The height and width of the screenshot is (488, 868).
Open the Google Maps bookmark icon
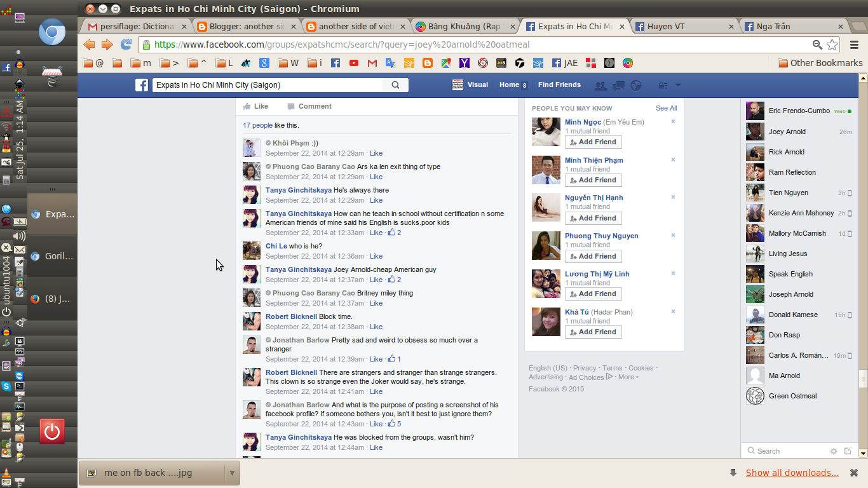pyautogui.click(x=446, y=63)
